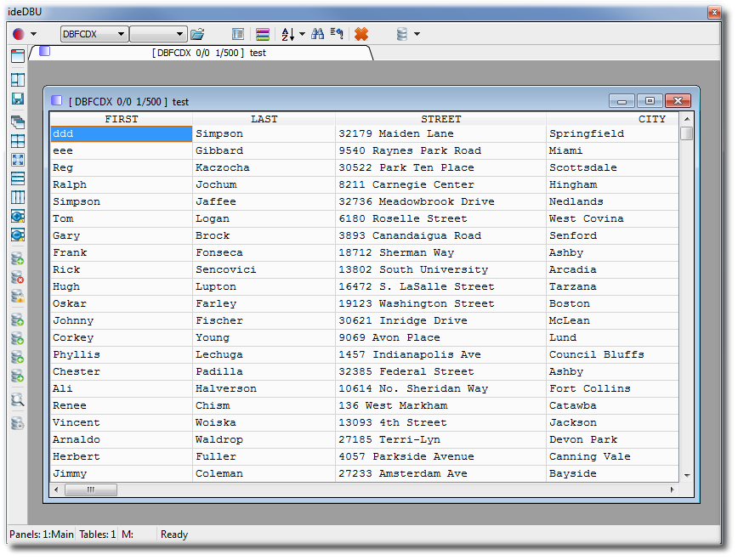Open the dropdown arrow beside the red circle icon
Viewport: 738px width, 560px height.
tap(34, 34)
